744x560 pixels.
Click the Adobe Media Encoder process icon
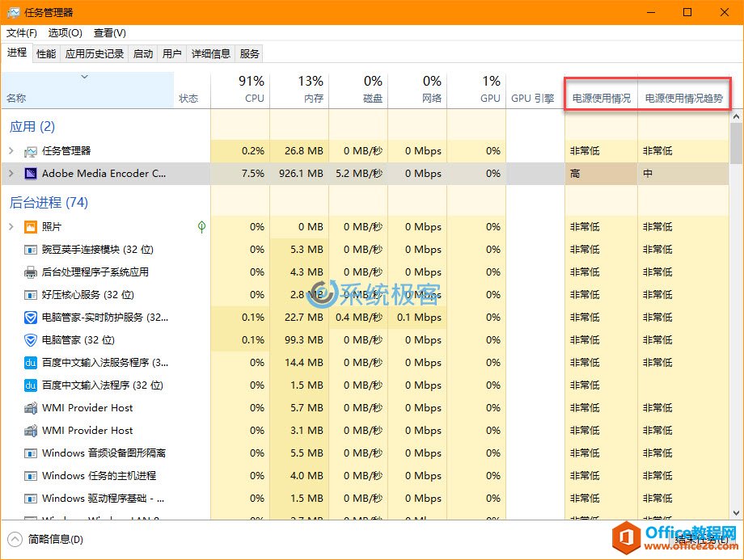[31, 174]
